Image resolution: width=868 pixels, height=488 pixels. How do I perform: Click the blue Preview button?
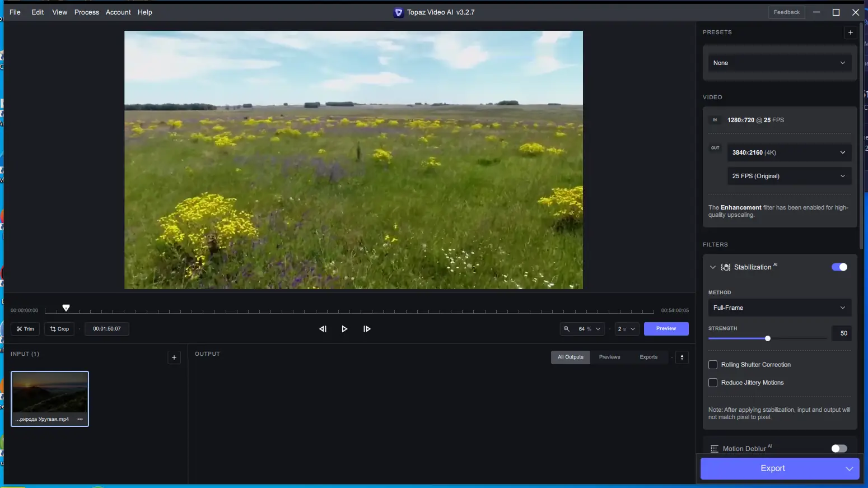pos(666,329)
